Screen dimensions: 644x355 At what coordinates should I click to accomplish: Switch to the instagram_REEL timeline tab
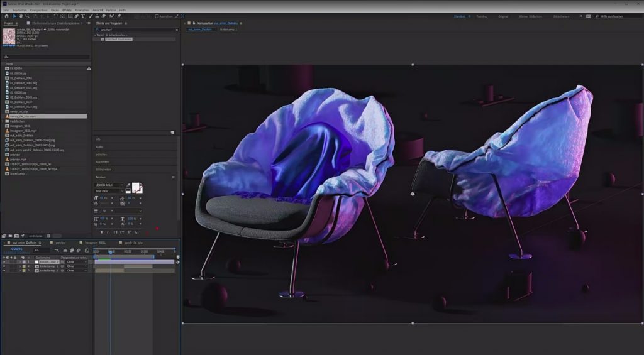[x=96, y=243]
